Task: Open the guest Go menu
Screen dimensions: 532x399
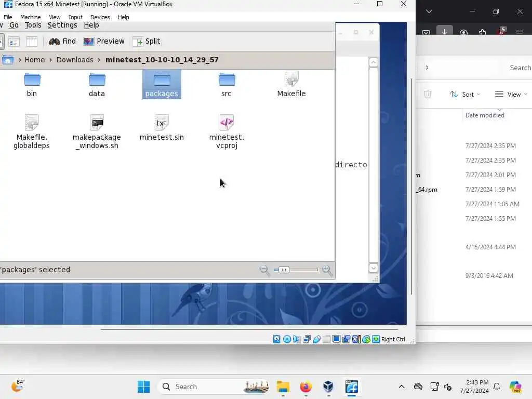Action: pos(14,25)
